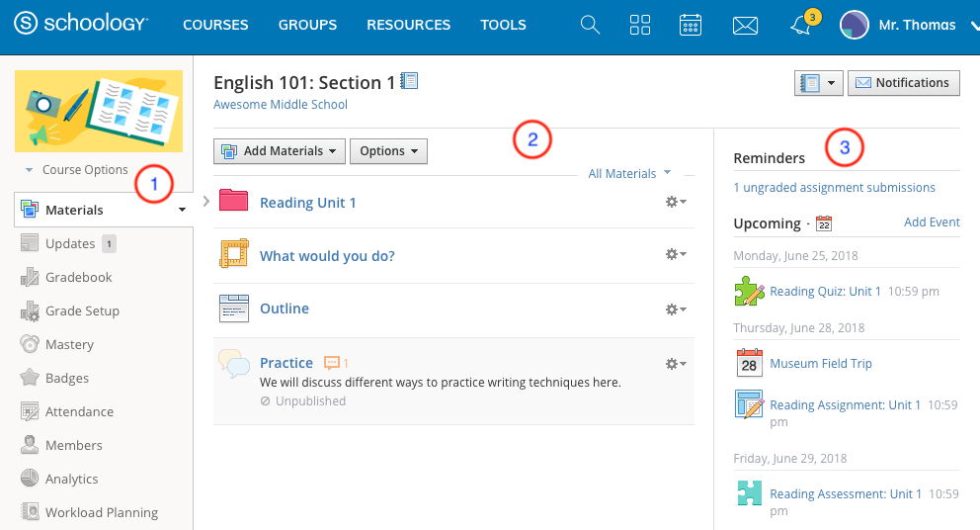Click the Materials sidebar dropdown arrow
This screenshot has width=980, height=530.
click(x=182, y=210)
